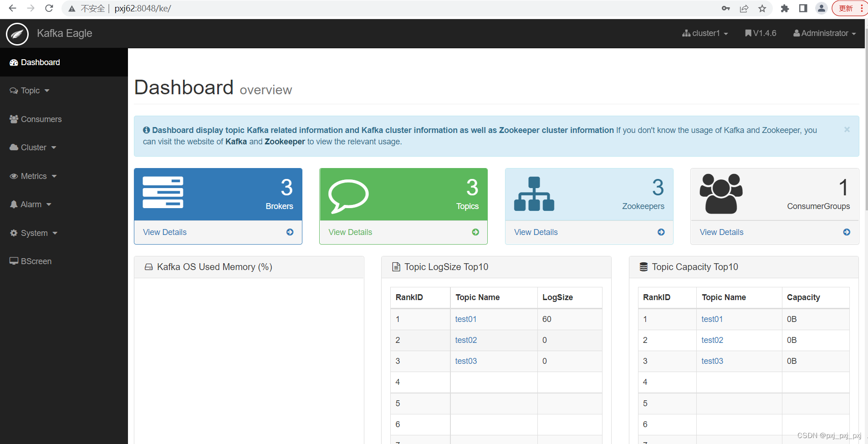View Details of Brokers card
Viewport: 868px width, 444px height.
pyautogui.click(x=165, y=232)
